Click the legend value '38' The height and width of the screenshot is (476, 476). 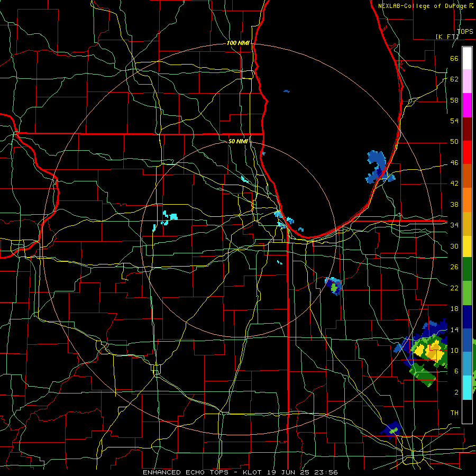[x=454, y=204]
